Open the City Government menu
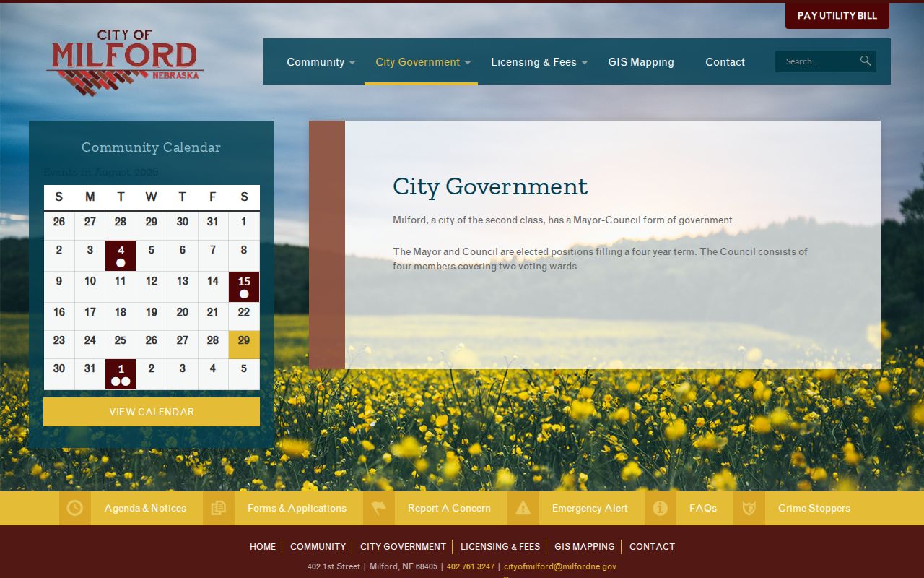The height and width of the screenshot is (578, 924). [417, 62]
